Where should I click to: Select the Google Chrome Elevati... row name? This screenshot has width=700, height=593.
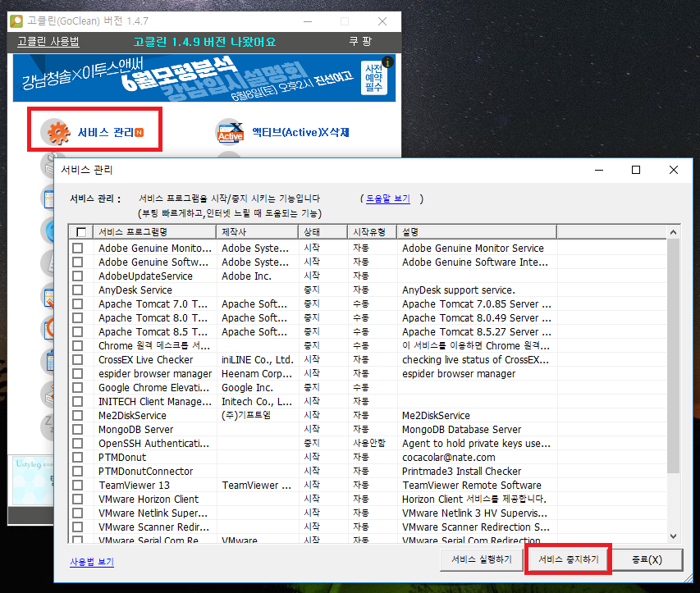pos(153,388)
